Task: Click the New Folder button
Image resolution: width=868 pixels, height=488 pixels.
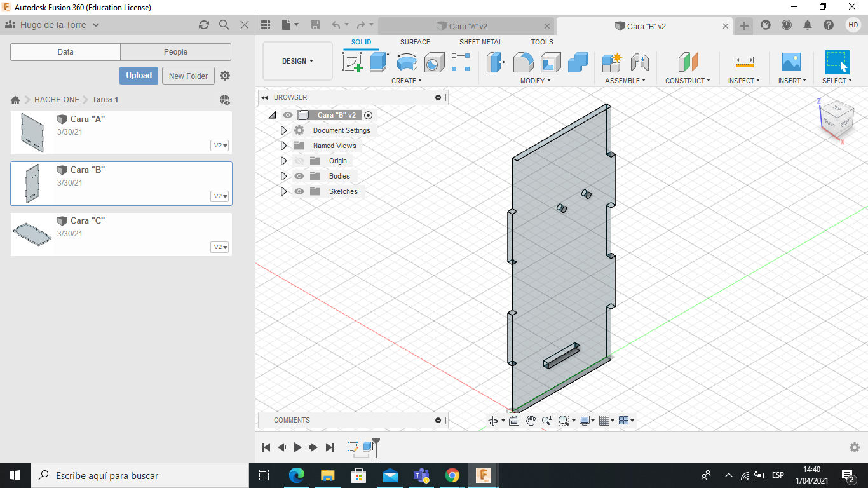Action: [188, 76]
